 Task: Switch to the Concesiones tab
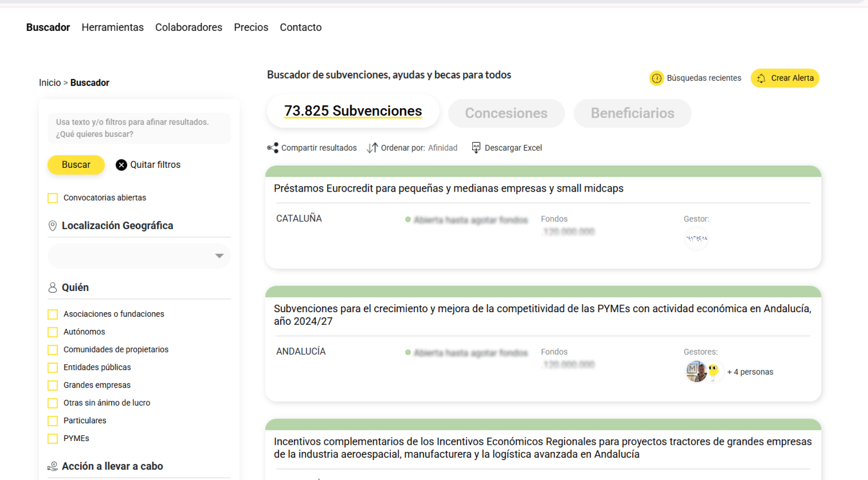pyautogui.click(x=506, y=113)
